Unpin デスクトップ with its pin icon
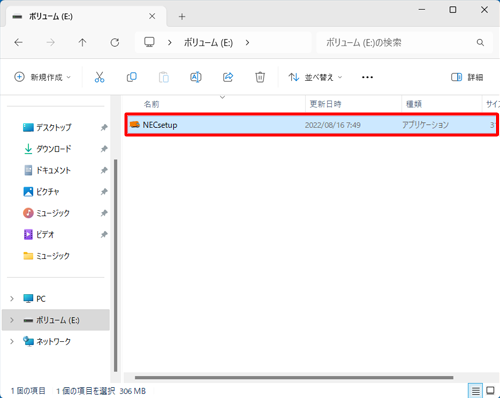The height and width of the screenshot is (398, 500). [104, 127]
